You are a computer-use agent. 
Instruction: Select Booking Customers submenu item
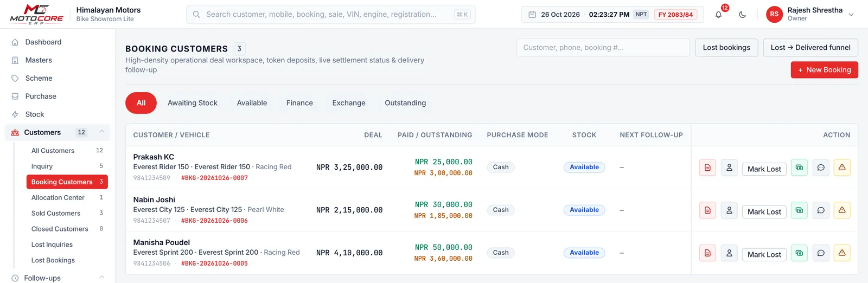67,182
